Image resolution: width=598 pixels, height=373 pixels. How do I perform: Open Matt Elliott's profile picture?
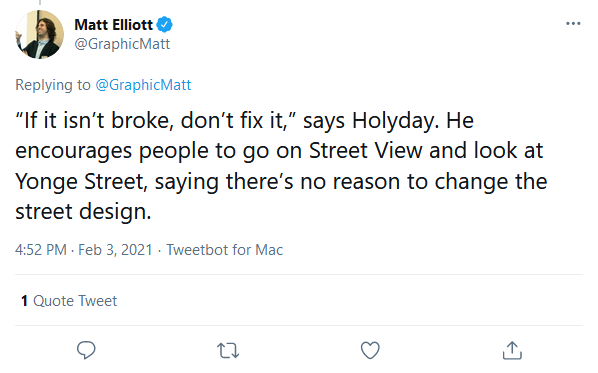39,34
